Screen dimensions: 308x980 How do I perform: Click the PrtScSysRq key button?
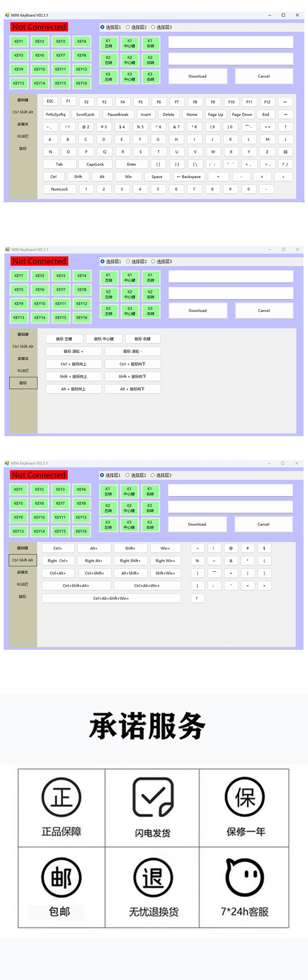(56, 115)
